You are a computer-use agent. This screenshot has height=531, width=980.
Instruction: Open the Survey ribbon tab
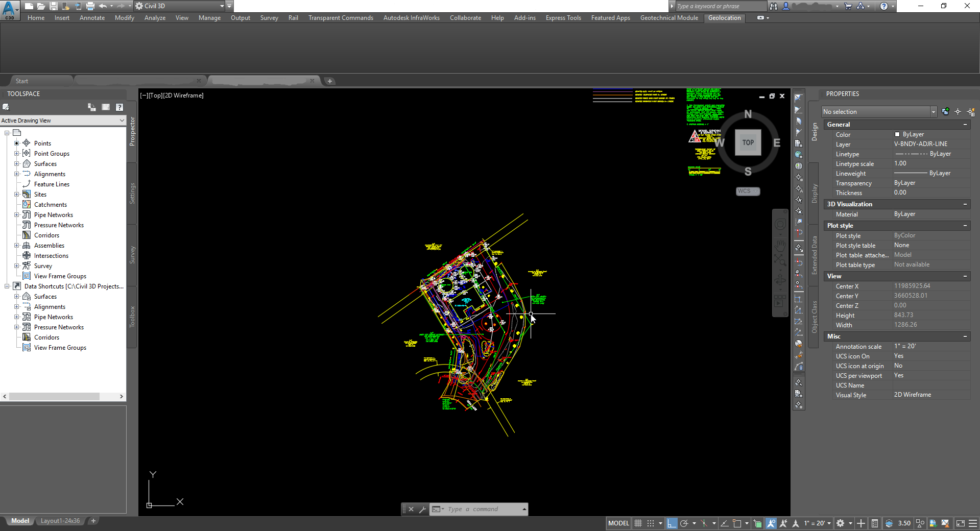[x=269, y=18]
